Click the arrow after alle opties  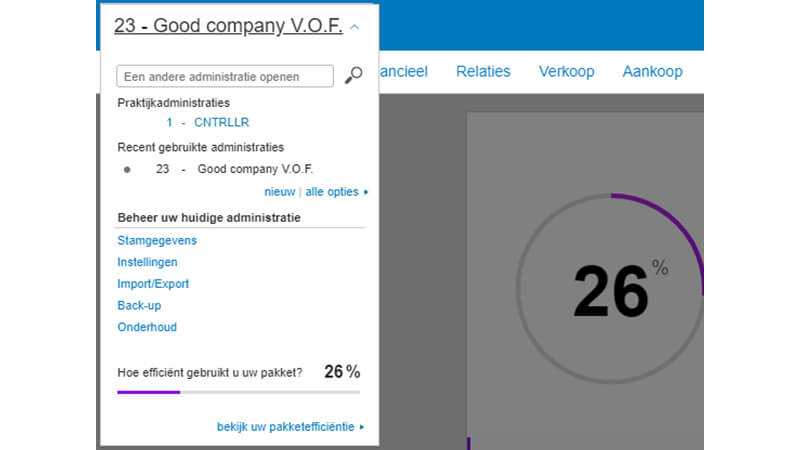click(x=366, y=192)
